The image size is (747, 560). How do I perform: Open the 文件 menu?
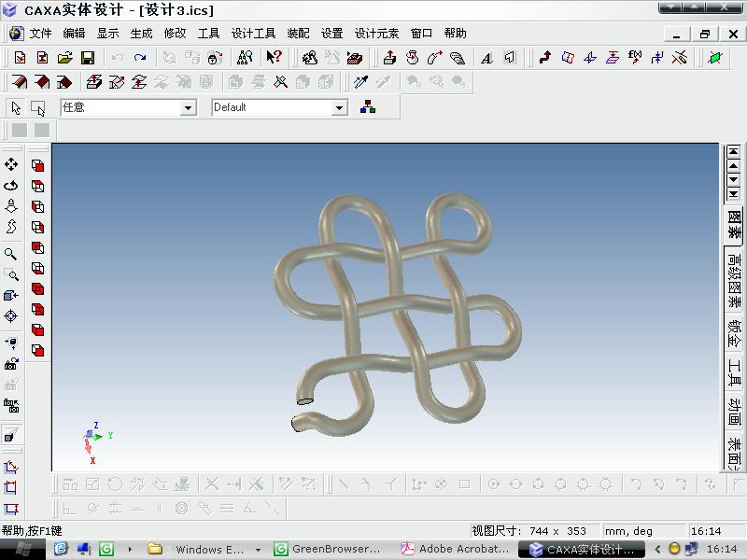40,34
